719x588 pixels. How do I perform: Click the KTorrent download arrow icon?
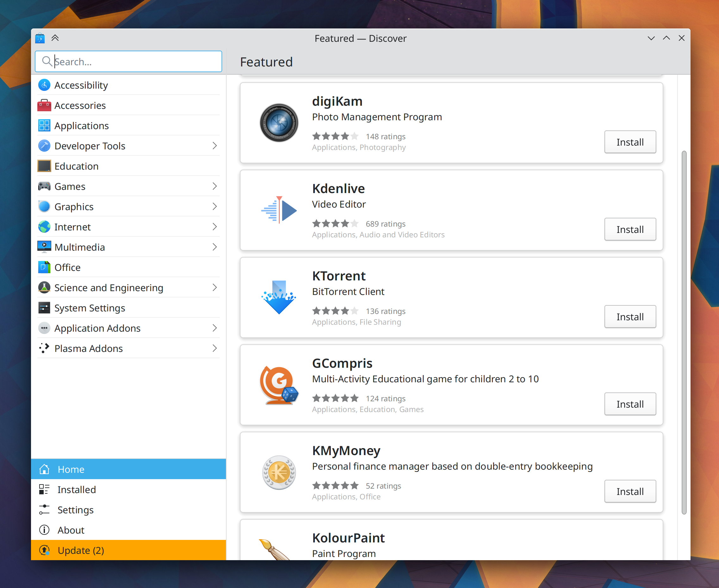(x=279, y=297)
